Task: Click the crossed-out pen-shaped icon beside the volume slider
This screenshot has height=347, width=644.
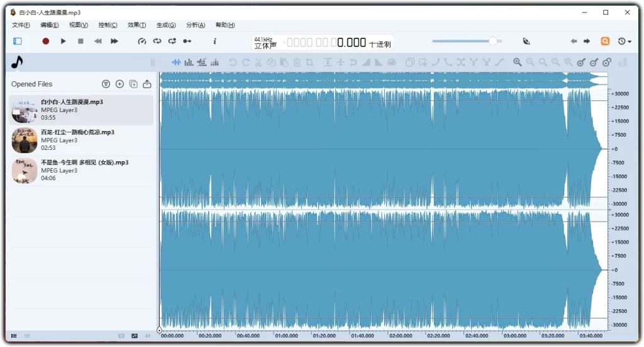Action: [x=526, y=41]
